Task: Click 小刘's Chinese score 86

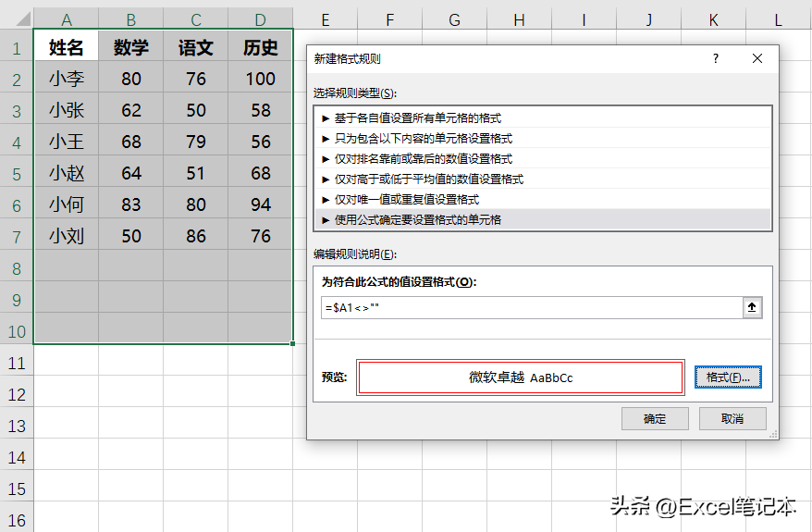Action: tap(196, 236)
